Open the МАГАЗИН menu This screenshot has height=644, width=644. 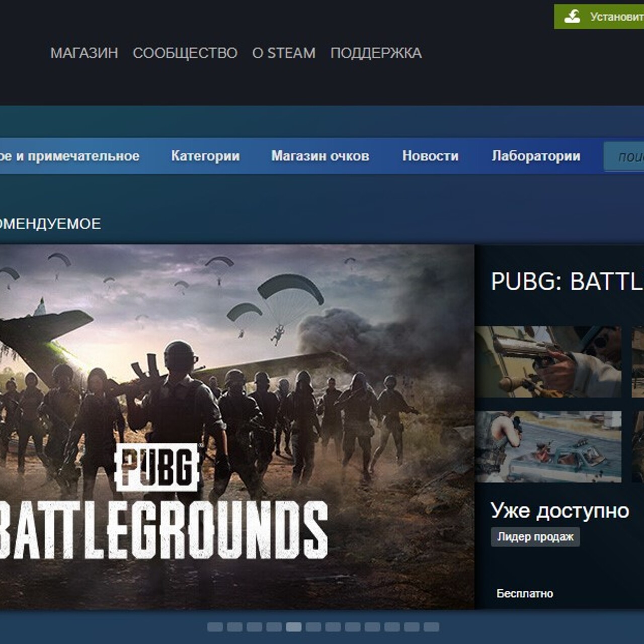pos(84,53)
